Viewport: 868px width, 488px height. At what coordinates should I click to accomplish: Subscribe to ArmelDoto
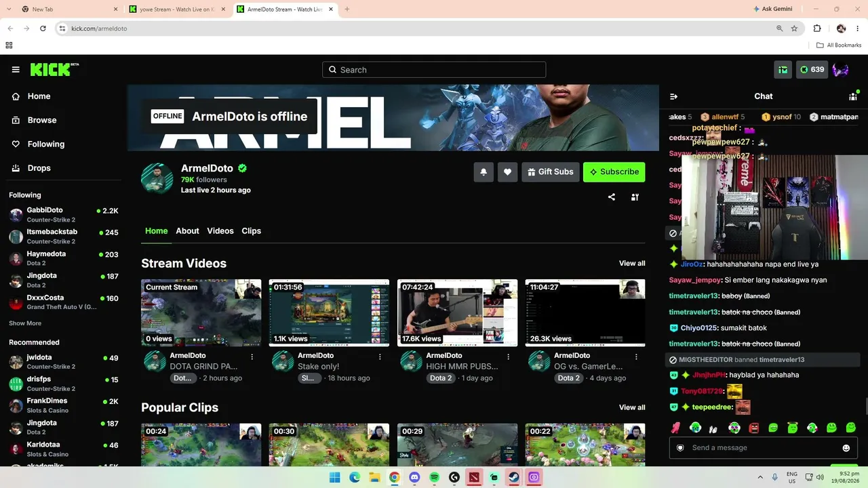614,172
